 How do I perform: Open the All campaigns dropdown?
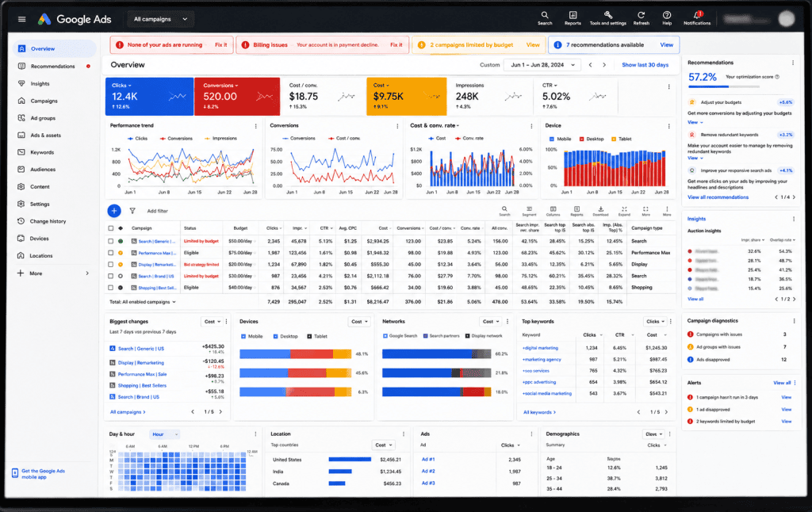(x=160, y=19)
